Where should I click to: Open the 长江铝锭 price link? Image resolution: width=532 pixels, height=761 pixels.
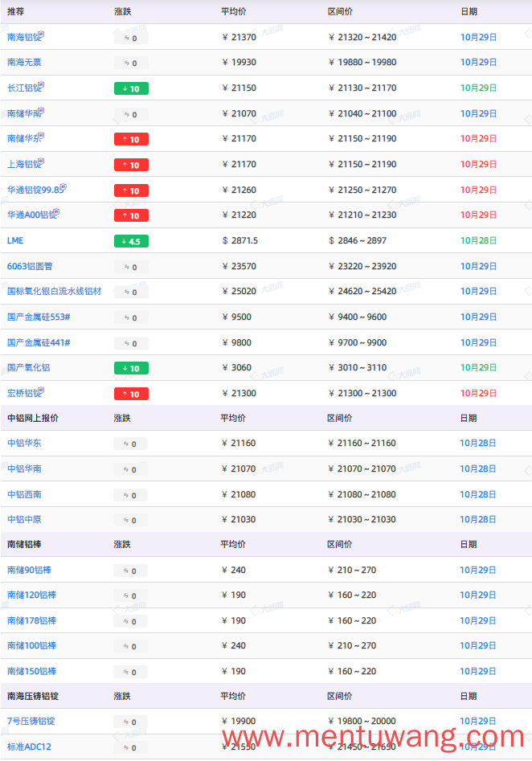tap(23, 88)
